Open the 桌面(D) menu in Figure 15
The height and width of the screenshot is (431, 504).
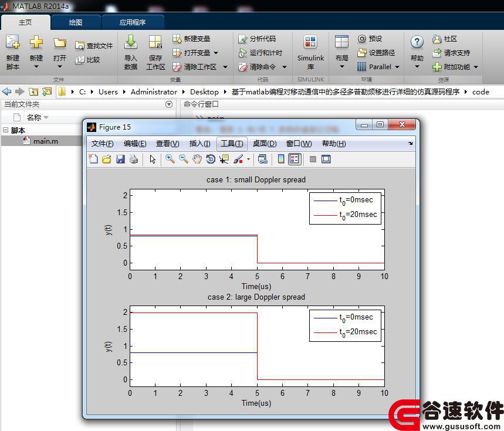(265, 144)
